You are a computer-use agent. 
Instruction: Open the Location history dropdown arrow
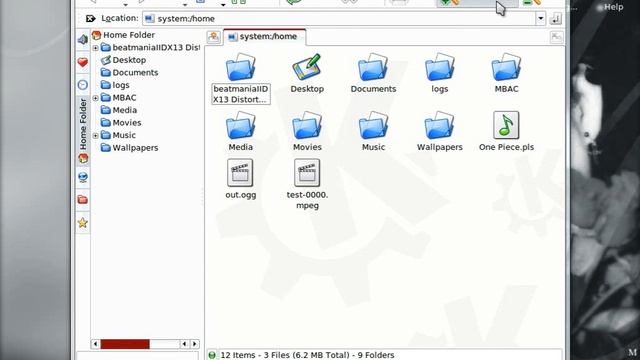click(x=540, y=18)
